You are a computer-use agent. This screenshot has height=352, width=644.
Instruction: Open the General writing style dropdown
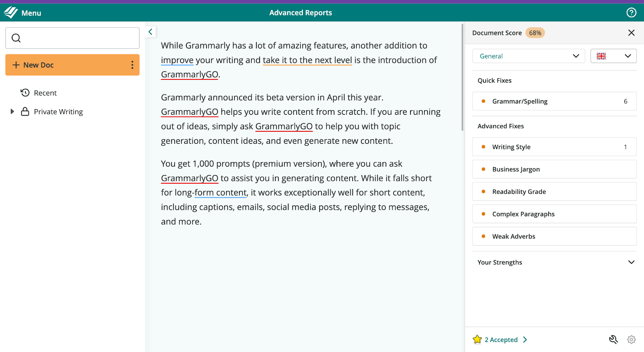(x=528, y=56)
